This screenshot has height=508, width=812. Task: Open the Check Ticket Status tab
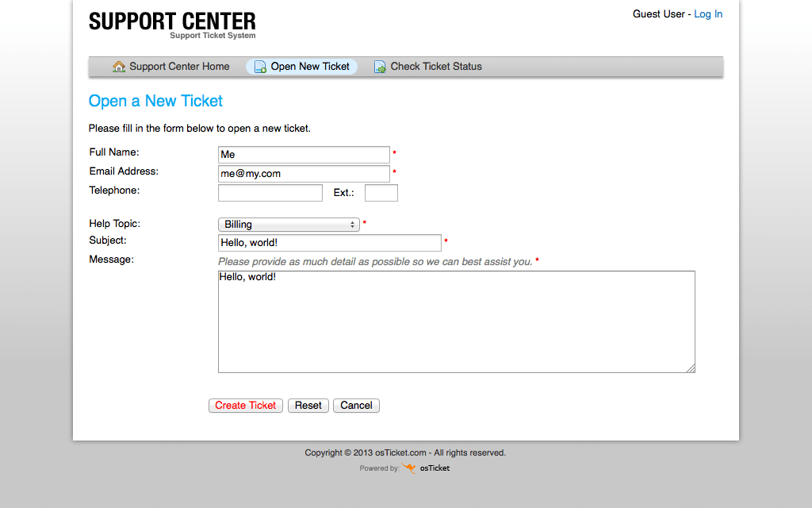pos(436,67)
